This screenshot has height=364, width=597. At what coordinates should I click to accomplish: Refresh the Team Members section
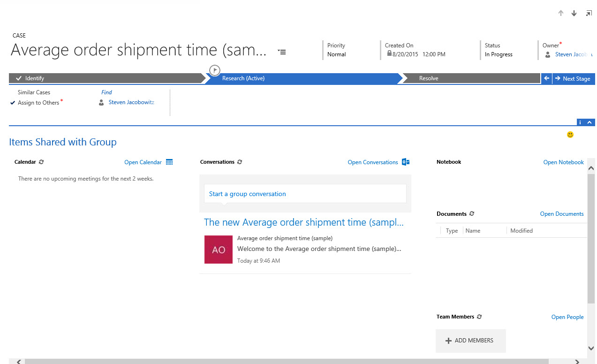(x=479, y=317)
